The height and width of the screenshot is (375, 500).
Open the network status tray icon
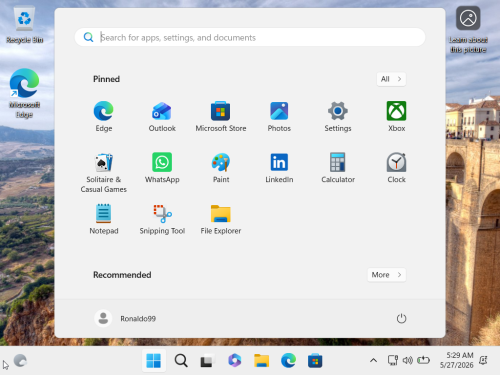click(393, 360)
